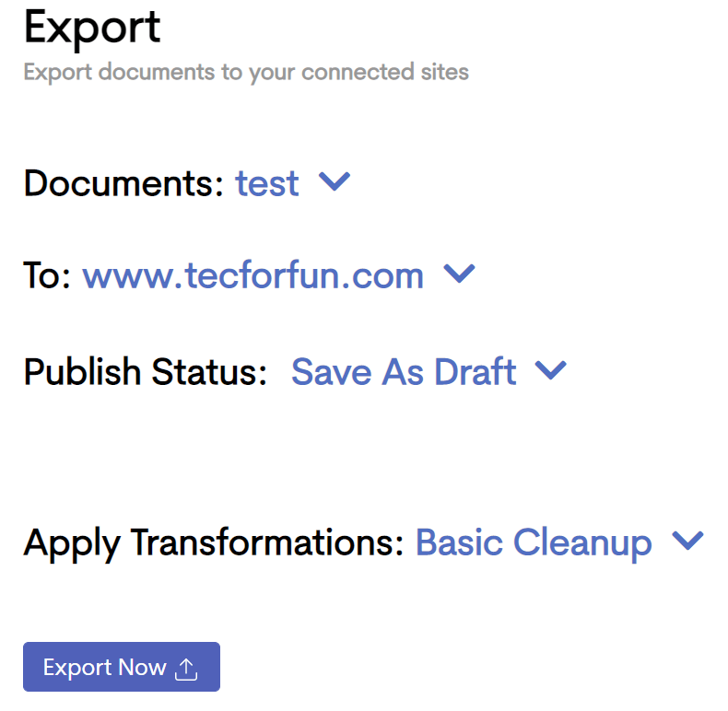Expand the To site dropdown
The width and height of the screenshot is (728, 711).
(x=278, y=275)
